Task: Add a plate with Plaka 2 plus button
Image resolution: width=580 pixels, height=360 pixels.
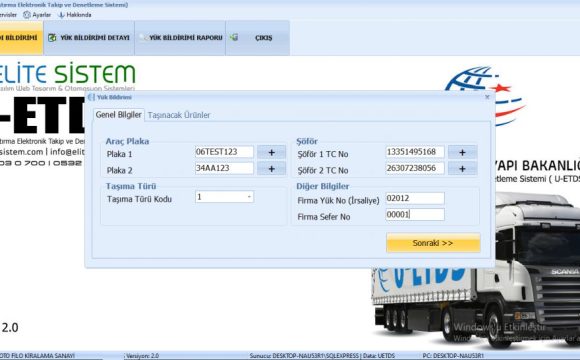Action: pyautogui.click(x=271, y=169)
